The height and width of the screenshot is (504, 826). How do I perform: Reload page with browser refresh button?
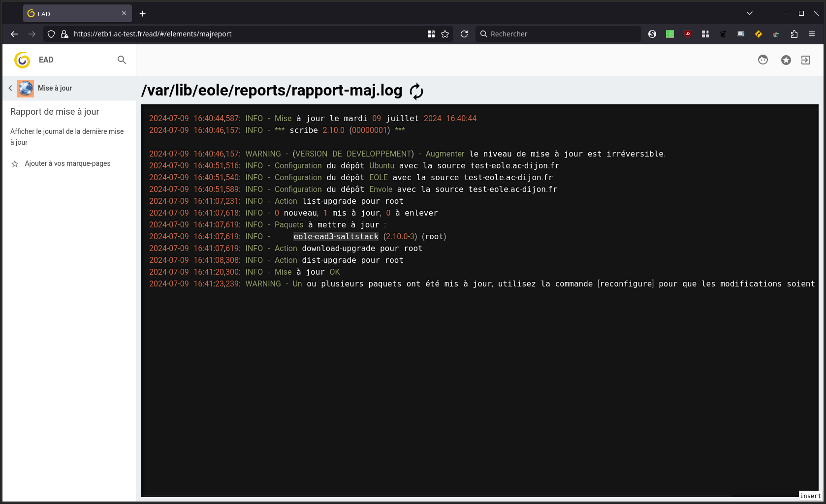(464, 34)
